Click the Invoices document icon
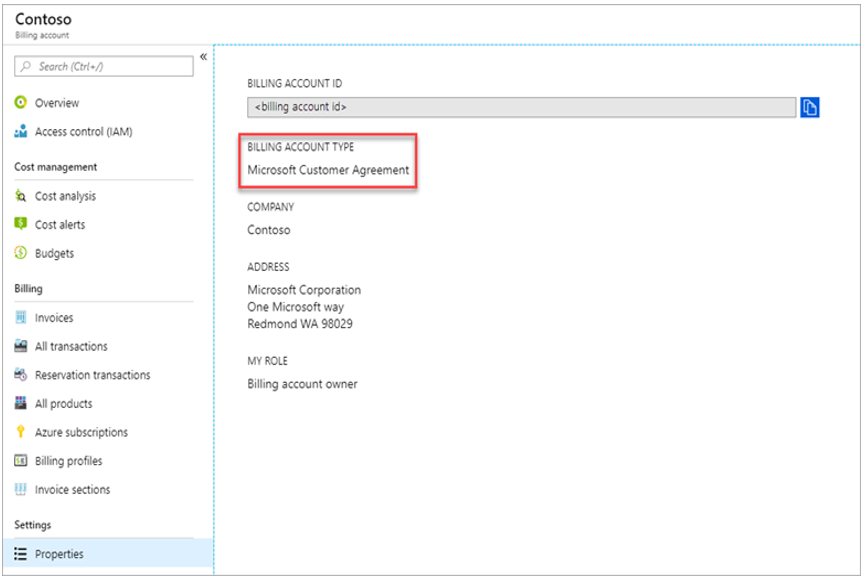 click(20, 318)
